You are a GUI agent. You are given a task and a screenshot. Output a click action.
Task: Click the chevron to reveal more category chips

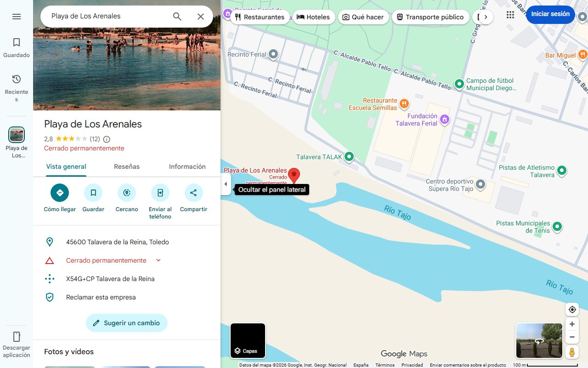pyautogui.click(x=486, y=17)
